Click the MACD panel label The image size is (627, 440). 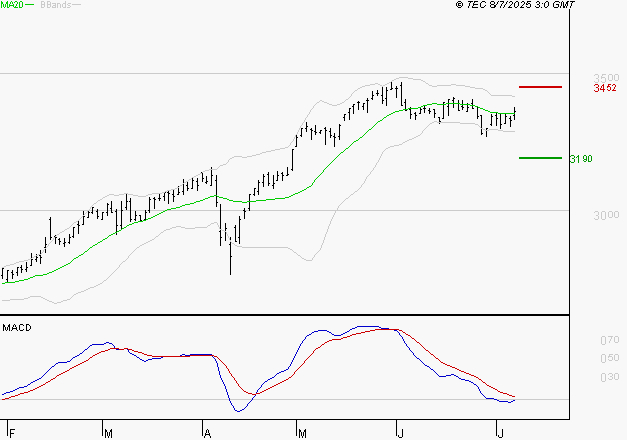coord(17,328)
